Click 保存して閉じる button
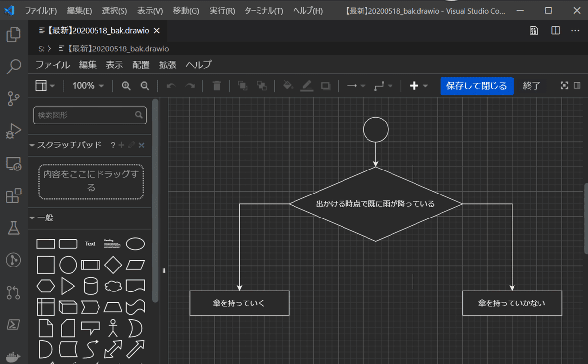Screen dimensions: 588x364 coord(477,86)
